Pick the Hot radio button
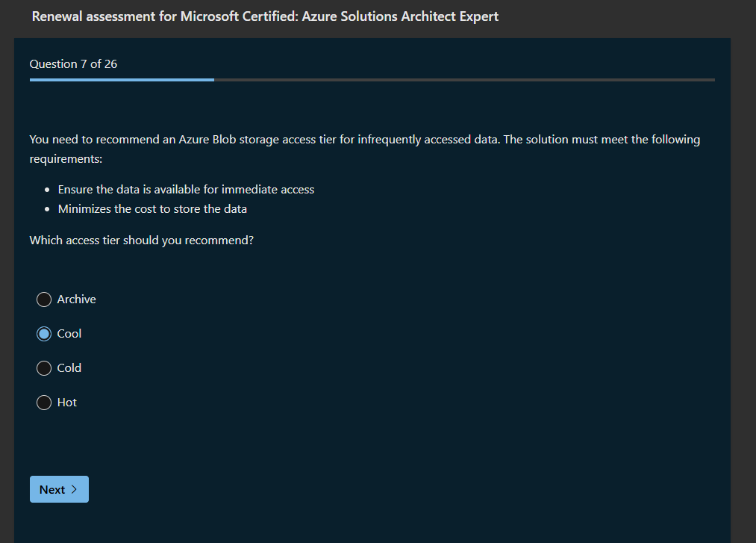Image resolution: width=756 pixels, height=543 pixels. 44,403
